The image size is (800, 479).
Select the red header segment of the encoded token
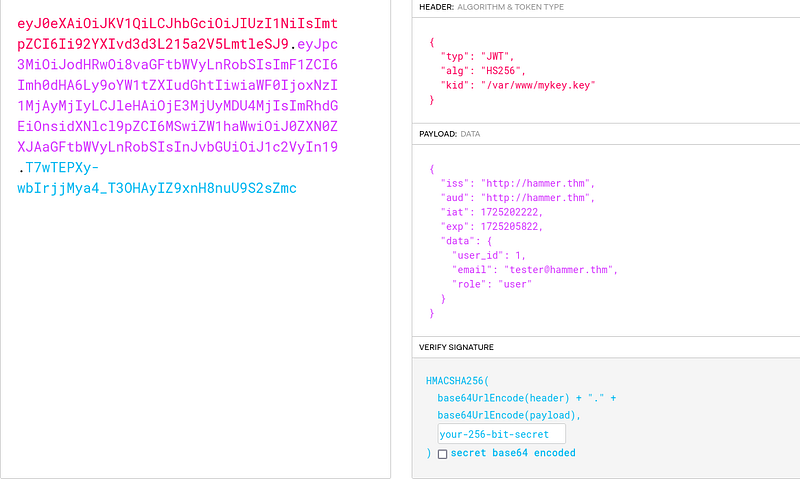coord(177,34)
